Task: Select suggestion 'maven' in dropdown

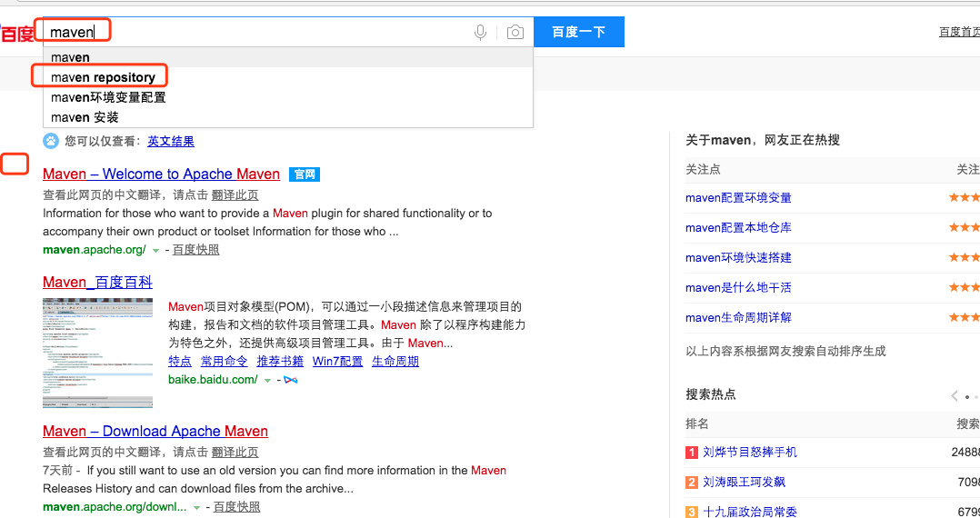Action: [x=288, y=57]
